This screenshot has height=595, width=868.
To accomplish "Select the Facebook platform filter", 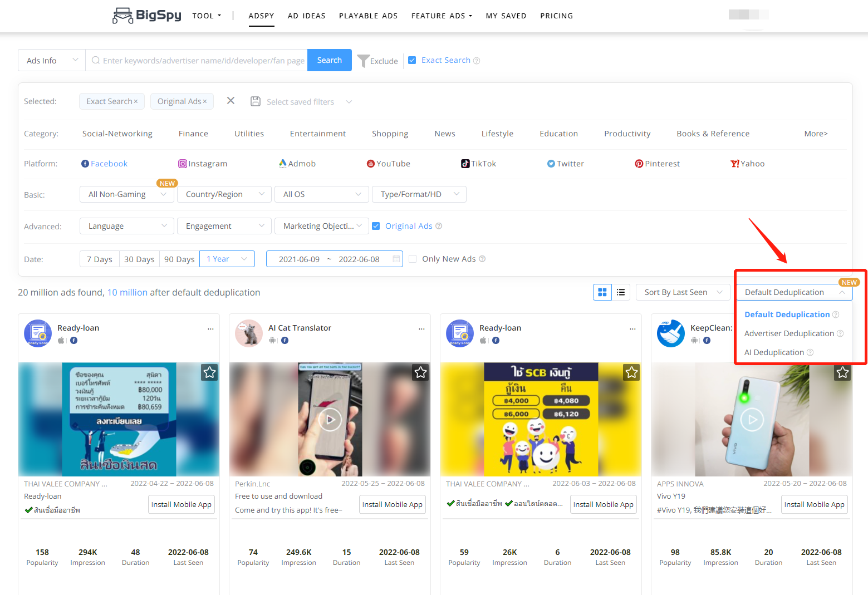I will coord(104,163).
